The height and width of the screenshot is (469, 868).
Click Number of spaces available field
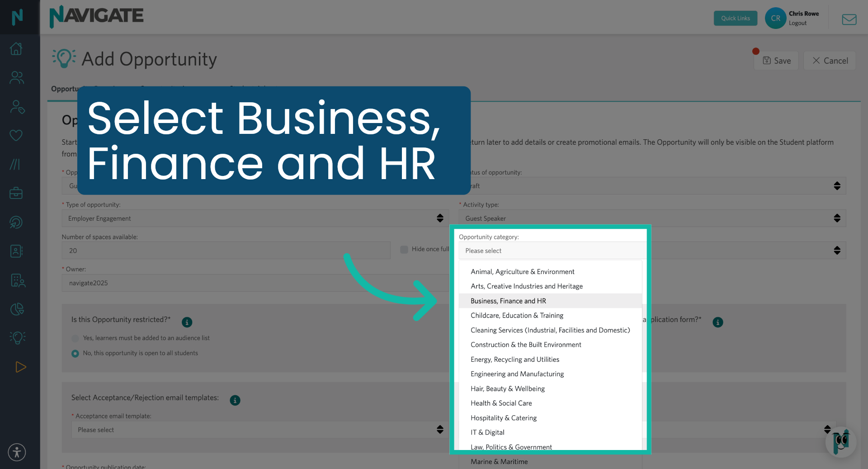[226, 251]
